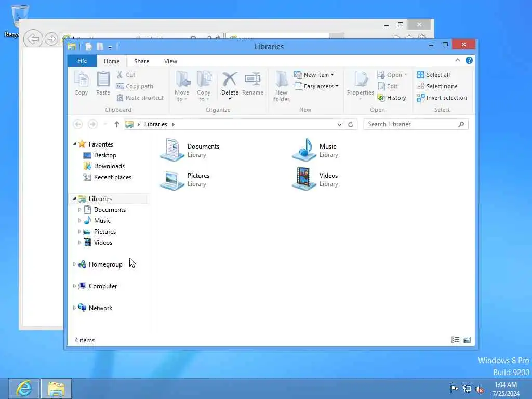This screenshot has width=532, height=399.
Task: Click the Rename icon in Organize
Action: tap(253, 84)
